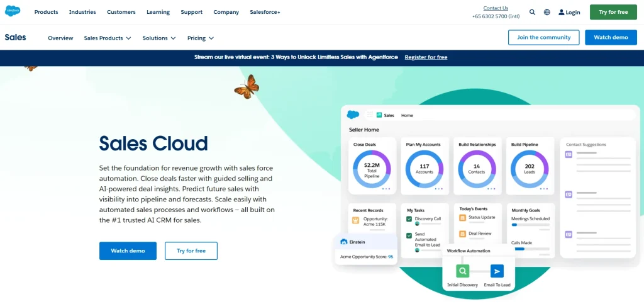Image resolution: width=644 pixels, height=304 pixels.
Task: Click Watch demo button under Sales Cloud
Action: coord(128,251)
